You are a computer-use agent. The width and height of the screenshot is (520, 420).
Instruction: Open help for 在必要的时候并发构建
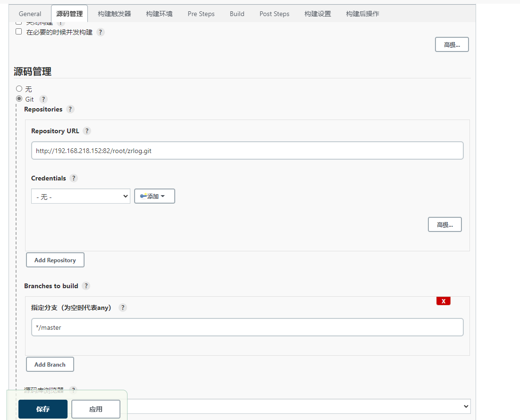(101, 32)
